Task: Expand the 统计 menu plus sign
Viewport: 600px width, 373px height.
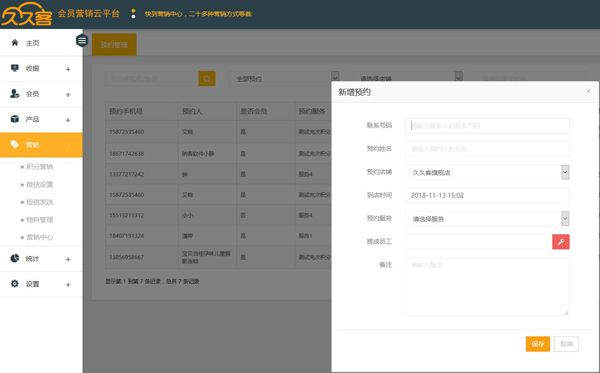Action: [x=68, y=259]
